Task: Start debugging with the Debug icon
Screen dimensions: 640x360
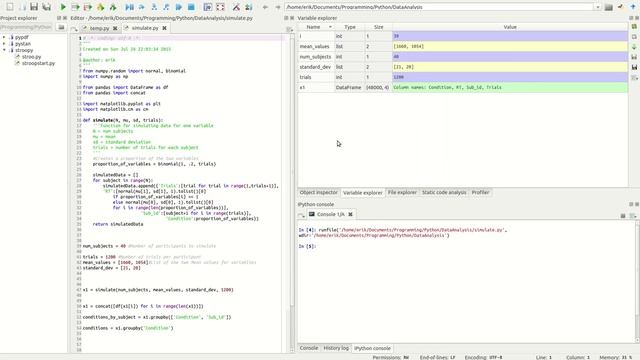Action: pyautogui.click(x=129, y=7)
